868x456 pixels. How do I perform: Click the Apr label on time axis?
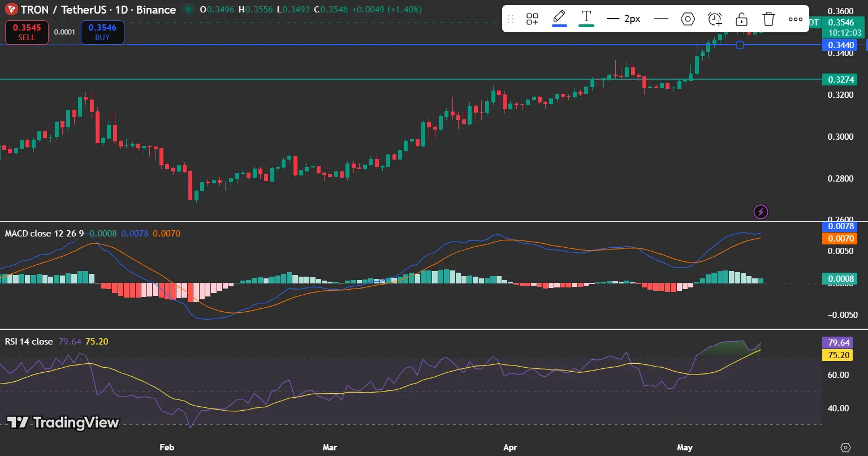coord(510,448)
